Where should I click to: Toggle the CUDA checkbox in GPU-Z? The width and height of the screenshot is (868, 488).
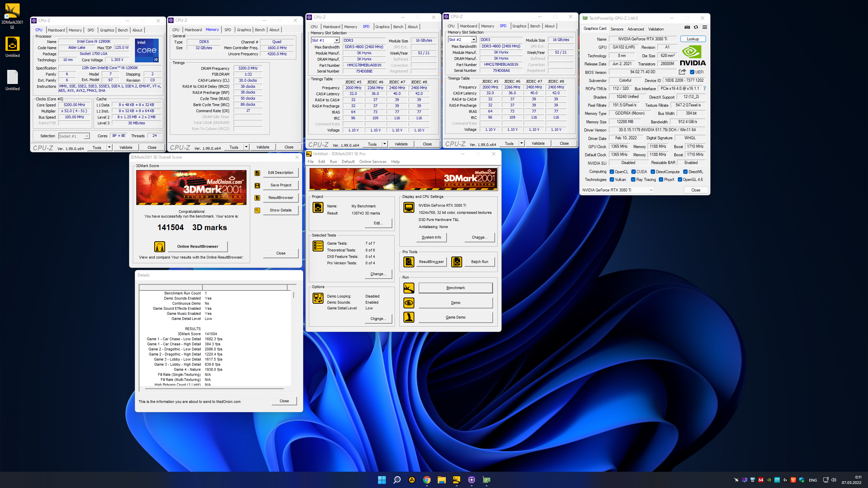point(633,172)
